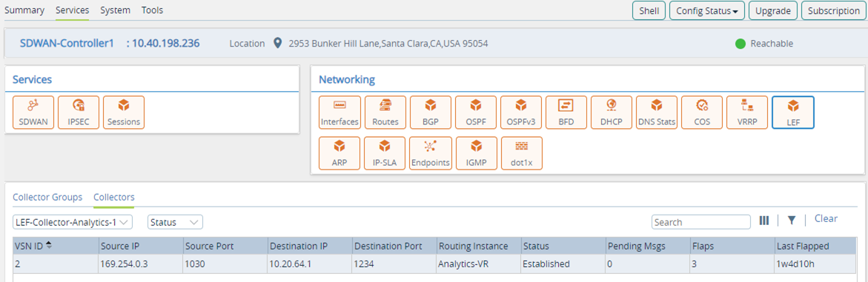Select the Endpoints icon
868x282 pixels.
430,153
